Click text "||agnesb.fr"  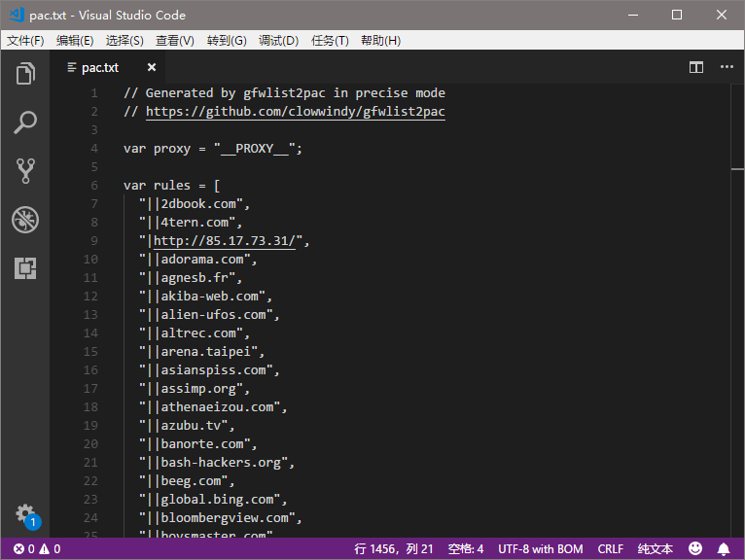click(x=191, y=278)
